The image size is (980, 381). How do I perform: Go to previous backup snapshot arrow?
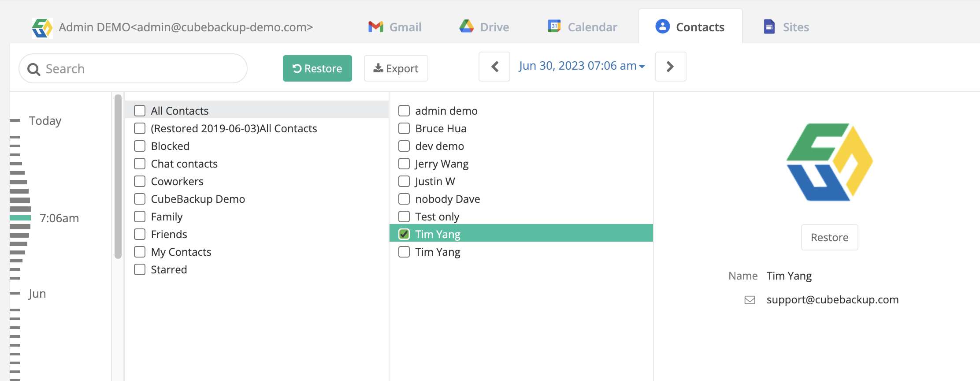click(494, 67)
